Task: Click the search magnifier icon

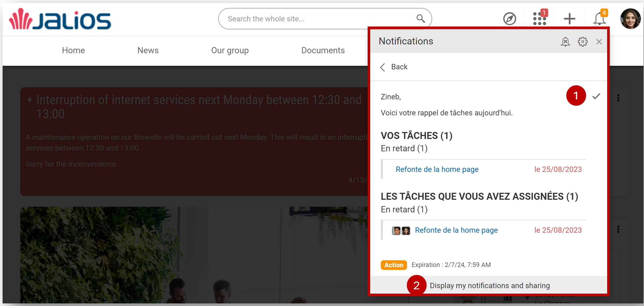Action: click(420, 19)
